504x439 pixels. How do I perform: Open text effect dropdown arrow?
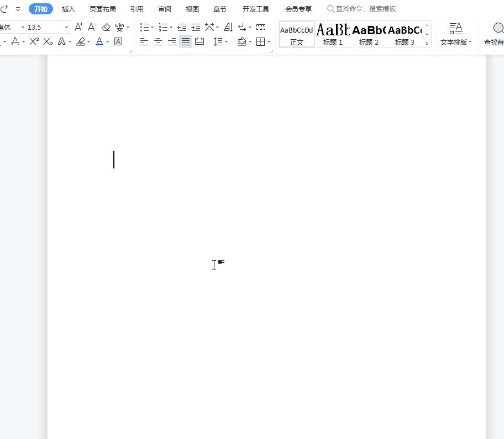click(70, 41)
